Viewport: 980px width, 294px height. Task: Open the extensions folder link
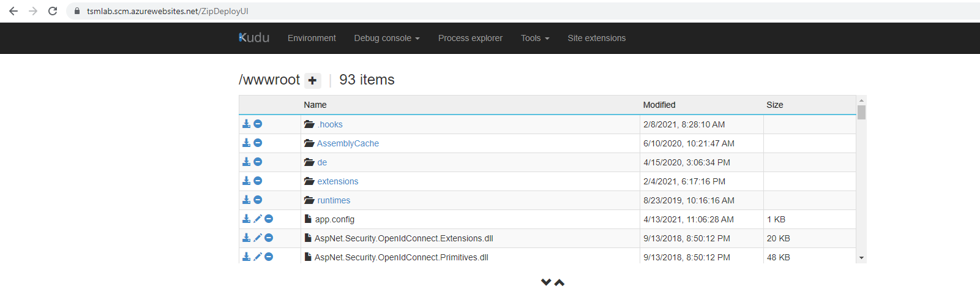[x=337, y=181]
